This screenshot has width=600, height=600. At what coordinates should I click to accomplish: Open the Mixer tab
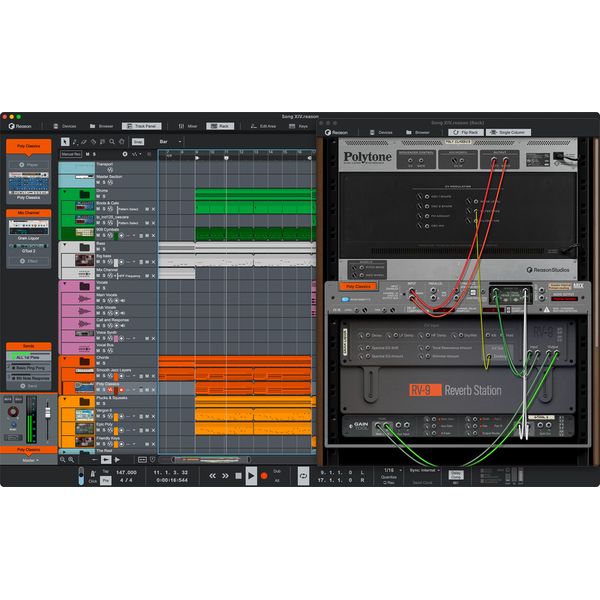point(188,126)
